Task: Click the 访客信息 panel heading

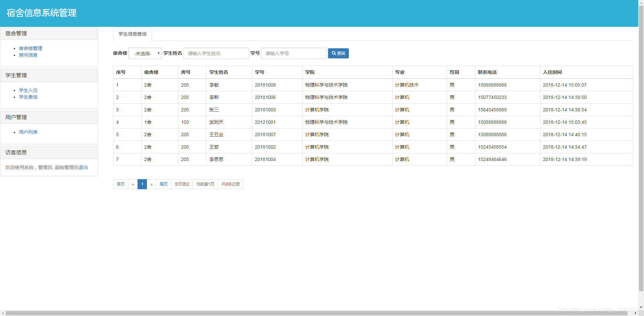Action: (x=49, y=153)
